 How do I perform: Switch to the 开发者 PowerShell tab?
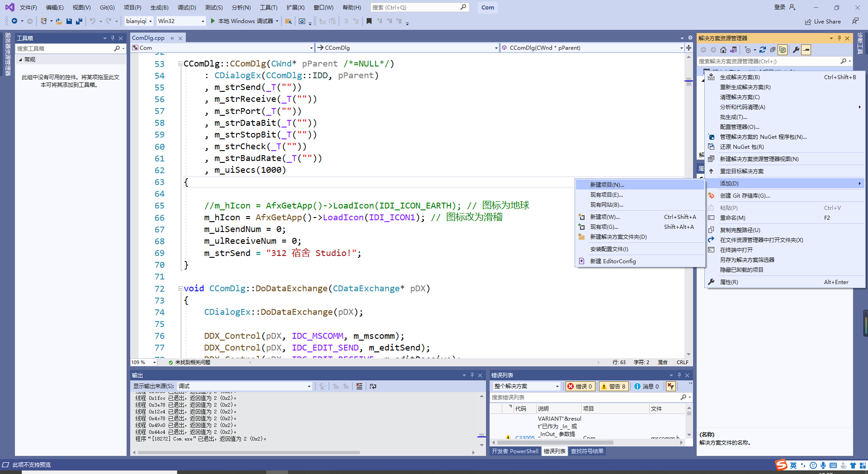coord(514,451)
